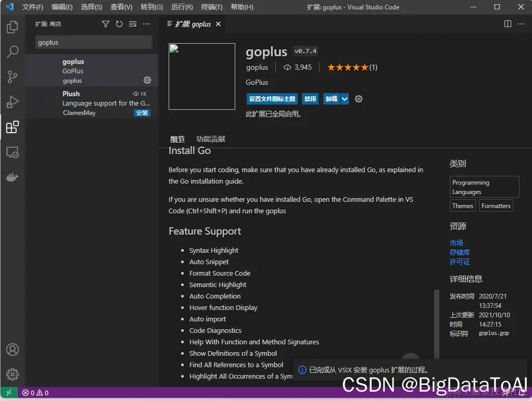Switch to the 功能贡献 tab
532x401 pixels.
coord(211,139)
